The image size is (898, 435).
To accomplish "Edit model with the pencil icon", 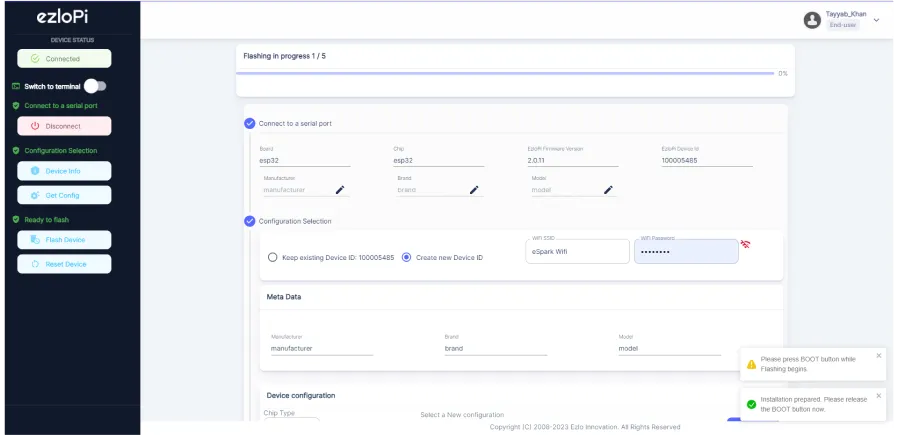I will point(608,189).
